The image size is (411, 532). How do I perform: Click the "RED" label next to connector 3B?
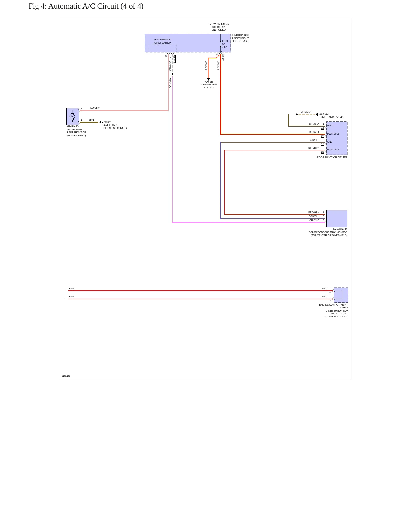point(325,288)
